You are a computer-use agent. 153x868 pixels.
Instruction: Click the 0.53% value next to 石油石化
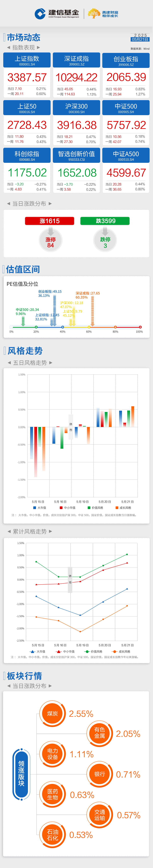pos(81,835)
